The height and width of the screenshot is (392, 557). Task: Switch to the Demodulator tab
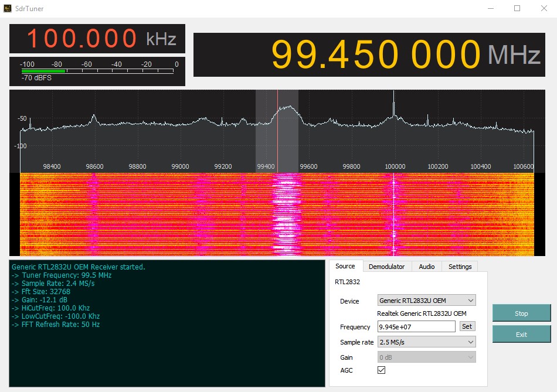pyautogui.click(x=386, y=266)
